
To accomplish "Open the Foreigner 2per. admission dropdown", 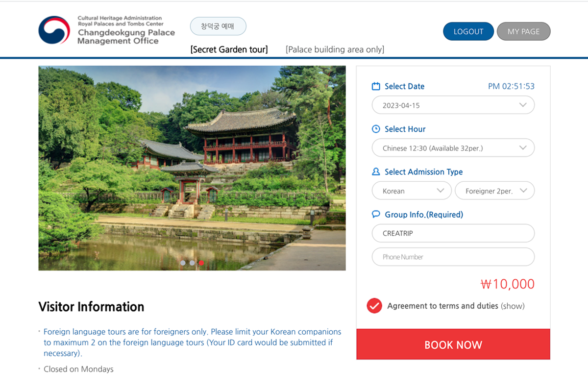I will (x=494, y=191).
